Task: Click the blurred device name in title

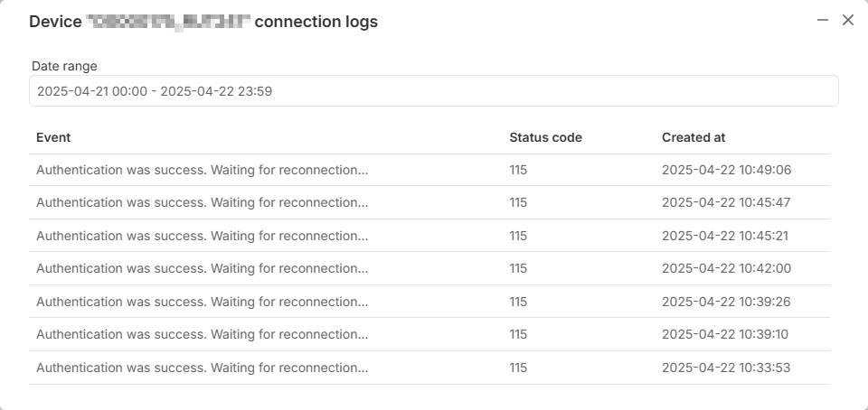Action: coord(168,22)
